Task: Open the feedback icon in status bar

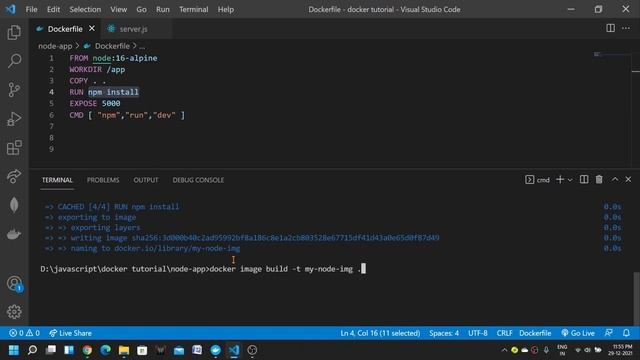Action: point(609,333)
